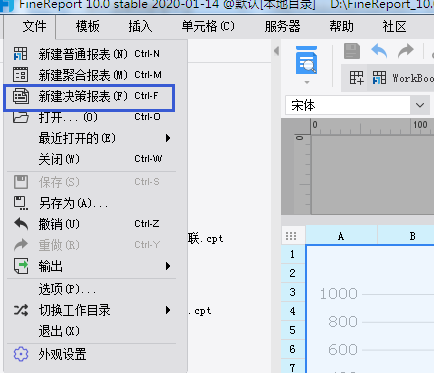Select row 5 header
The height and width of the screenshot is (373, 434).
pos(292,330)
